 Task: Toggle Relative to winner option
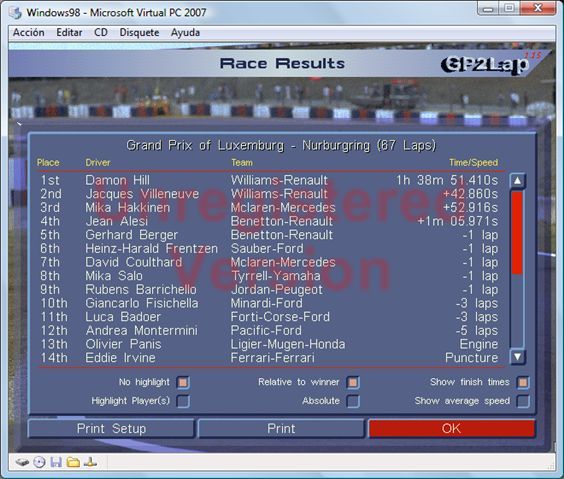pos(353,382)
